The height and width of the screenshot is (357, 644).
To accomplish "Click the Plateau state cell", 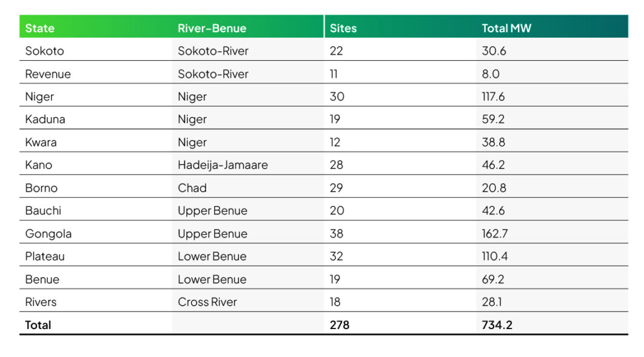I will [x=45, y=256].
